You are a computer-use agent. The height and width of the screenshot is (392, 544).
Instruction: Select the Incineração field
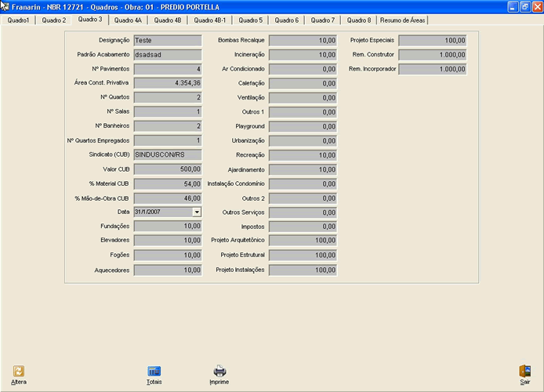(303, 55)
